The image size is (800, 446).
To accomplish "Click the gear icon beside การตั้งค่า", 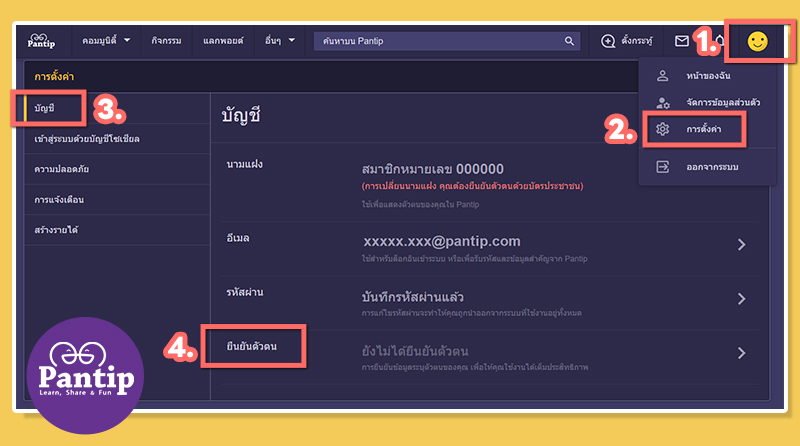I will pos(662,129).
